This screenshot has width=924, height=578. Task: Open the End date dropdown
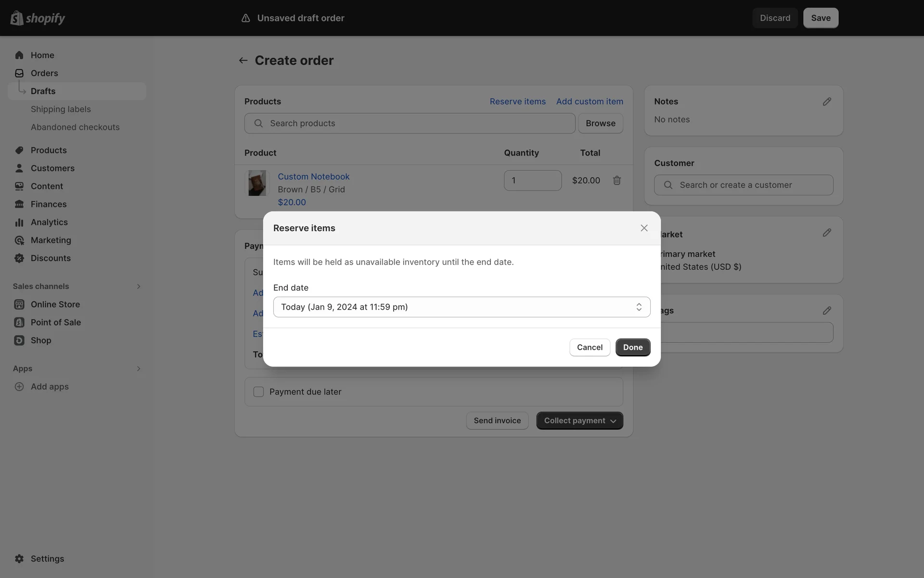pyautogui.click(x=462, y=307)
